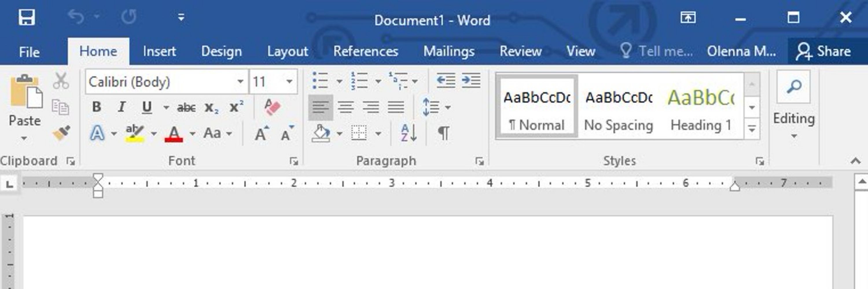This screenshot has width=868, height=289.
Task: Switch to the Review tab
Action: 521,51
